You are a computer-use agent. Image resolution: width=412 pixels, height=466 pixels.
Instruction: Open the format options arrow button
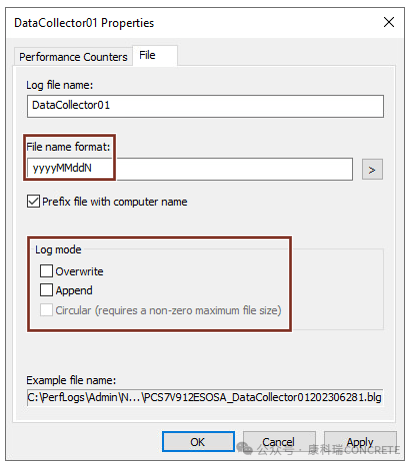pos(372,170)
